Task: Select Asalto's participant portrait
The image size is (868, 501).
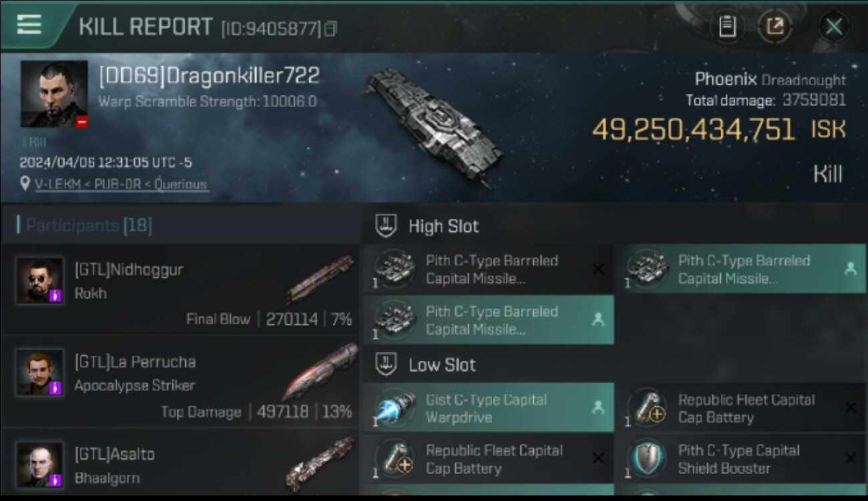Action: [x=40, y=464]
